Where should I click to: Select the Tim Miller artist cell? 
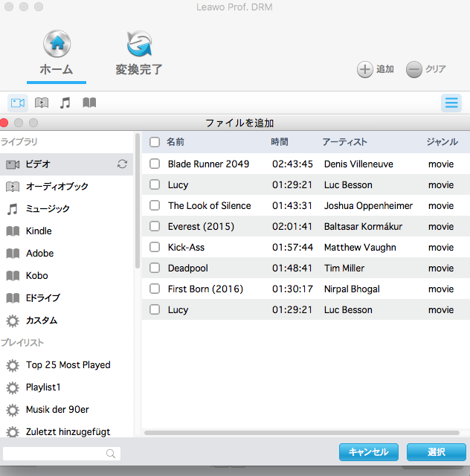tap(344, 268)
